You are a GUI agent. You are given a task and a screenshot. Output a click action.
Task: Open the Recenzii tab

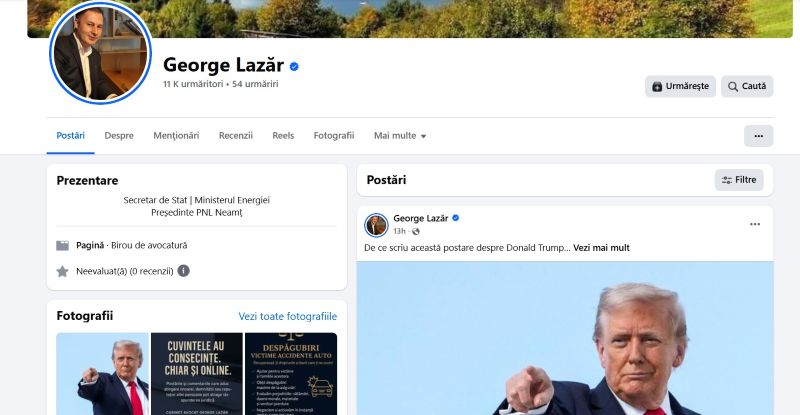(x=236, y=136)
